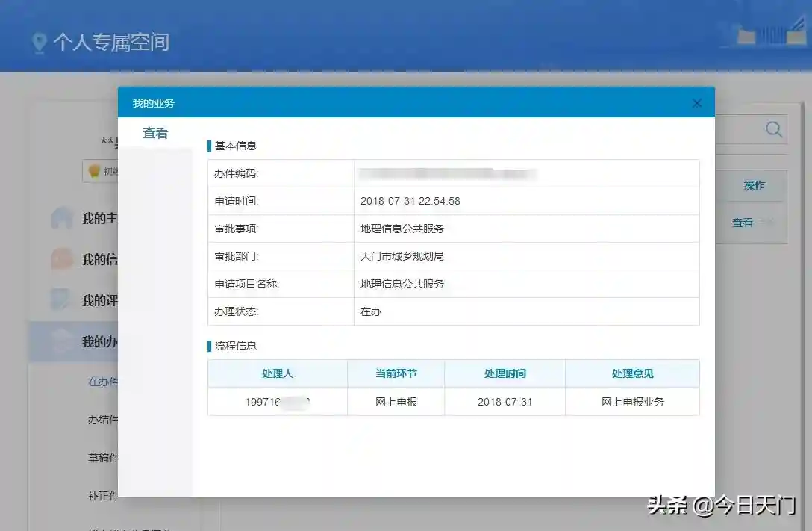Viewport: 812px width, 531px height.
Task: Click the blue evaluation icon in sidebar
Action: pyautogui.click(x=61, y=300)
